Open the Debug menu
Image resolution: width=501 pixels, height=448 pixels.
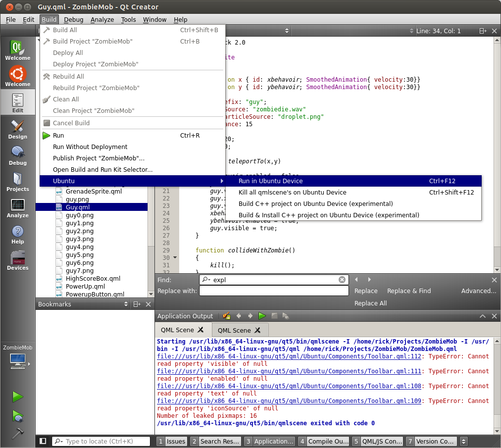[73, 20]
